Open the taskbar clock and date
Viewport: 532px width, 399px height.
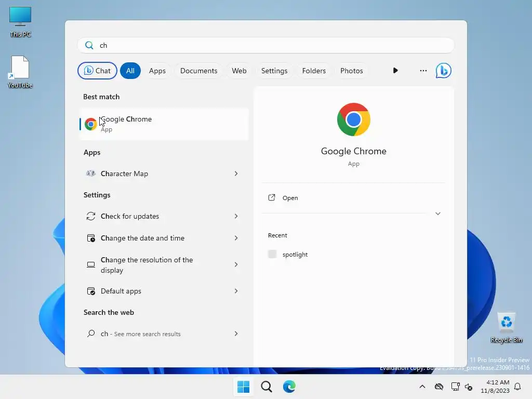click(x=495, y=387)
